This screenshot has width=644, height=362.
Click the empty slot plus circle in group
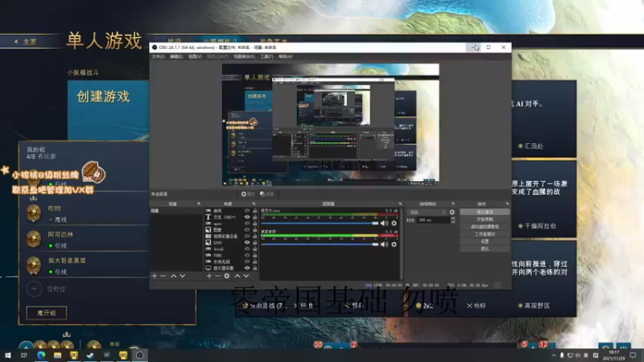point(34,289)
